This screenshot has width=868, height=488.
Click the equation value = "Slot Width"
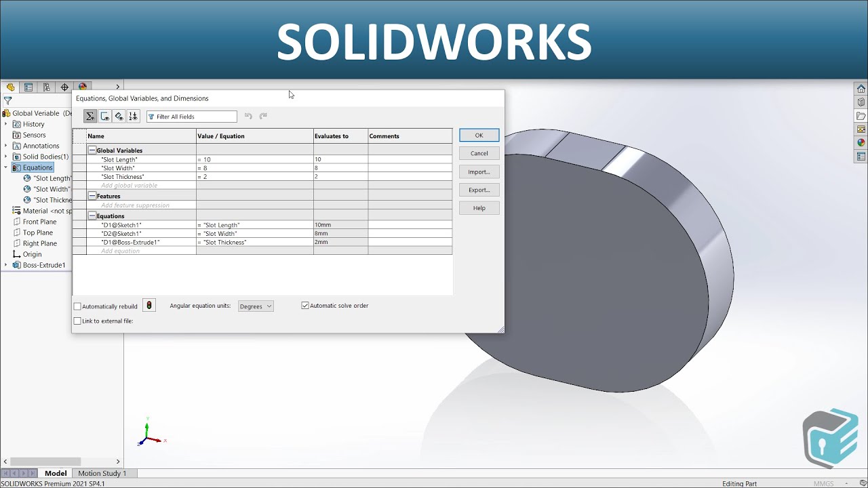255,234
